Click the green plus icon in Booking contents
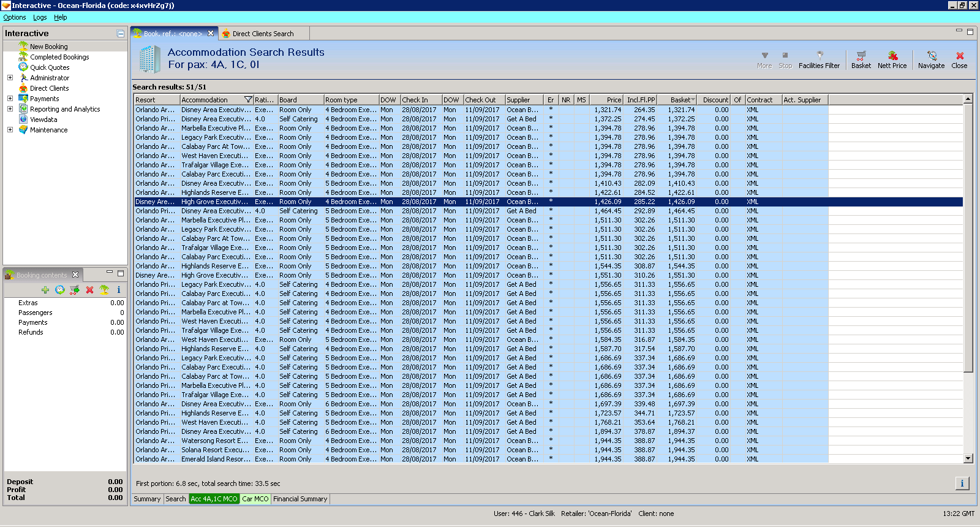The height and width of the screenshot is (527, 980). (x=45, y=290)
